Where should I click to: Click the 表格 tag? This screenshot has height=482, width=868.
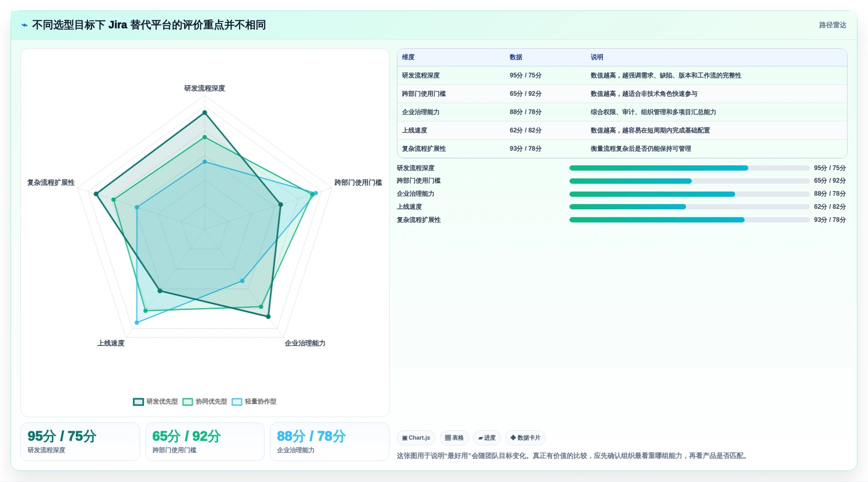tap(454, 438)
